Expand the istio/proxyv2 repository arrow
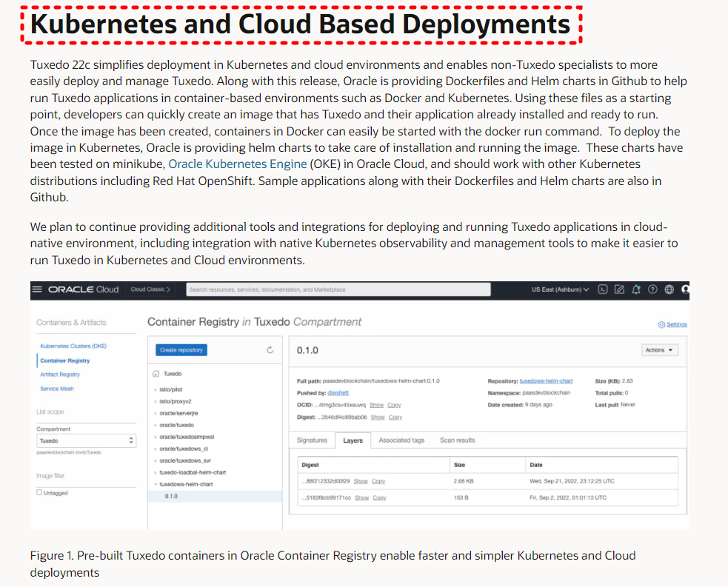This screenshot has height=587, width=728. coord(155,401)
